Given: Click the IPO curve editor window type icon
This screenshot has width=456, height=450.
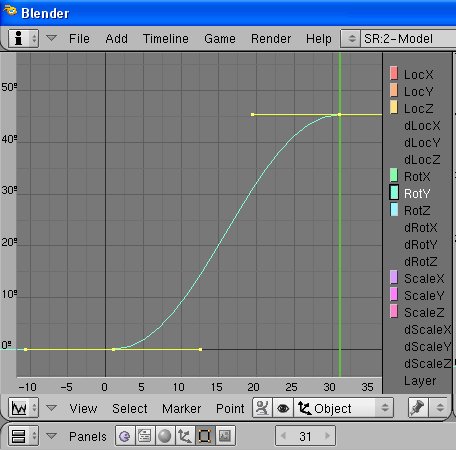Looking at the screenshot, I should [x=23, y=408].
